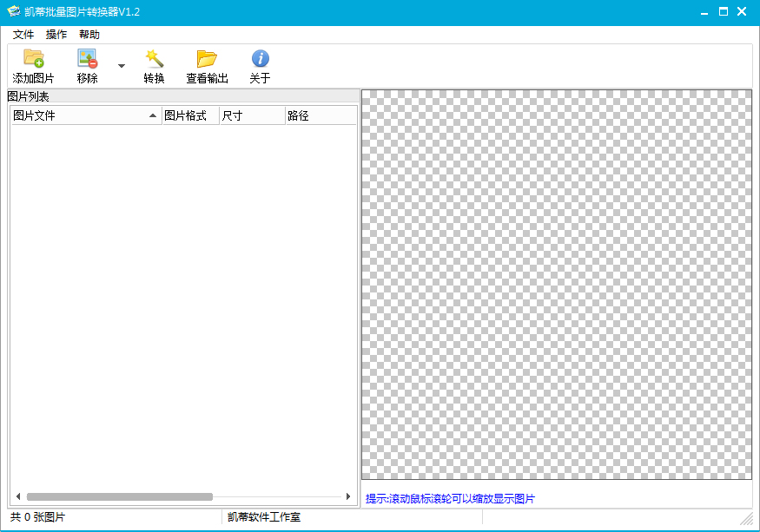Click the Remove (移除) image icon
The width and height of the screenshot is (760, 532).
pyautogui.click(x=87, y=58)
